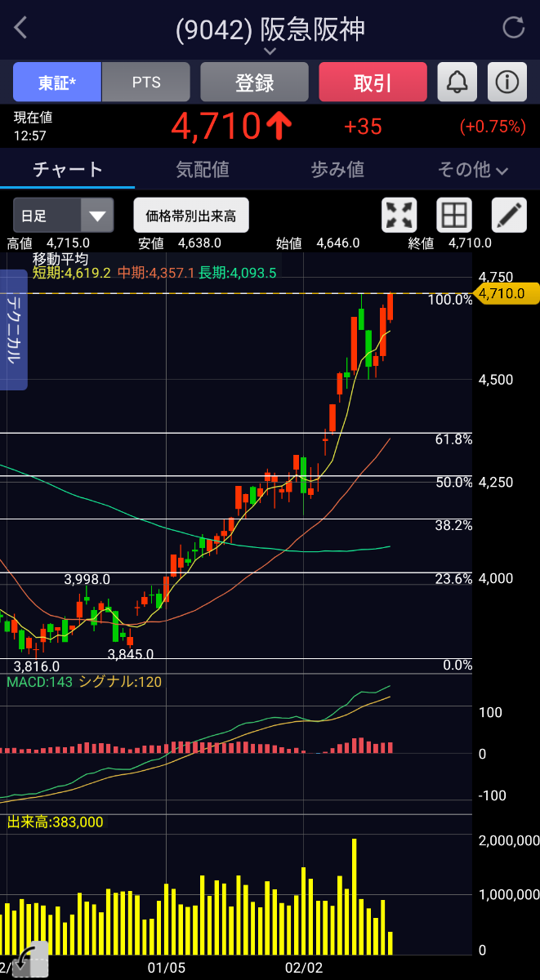Refresh the stock quote data
Viewport: 540px width, 980px height.
[514, 28]
